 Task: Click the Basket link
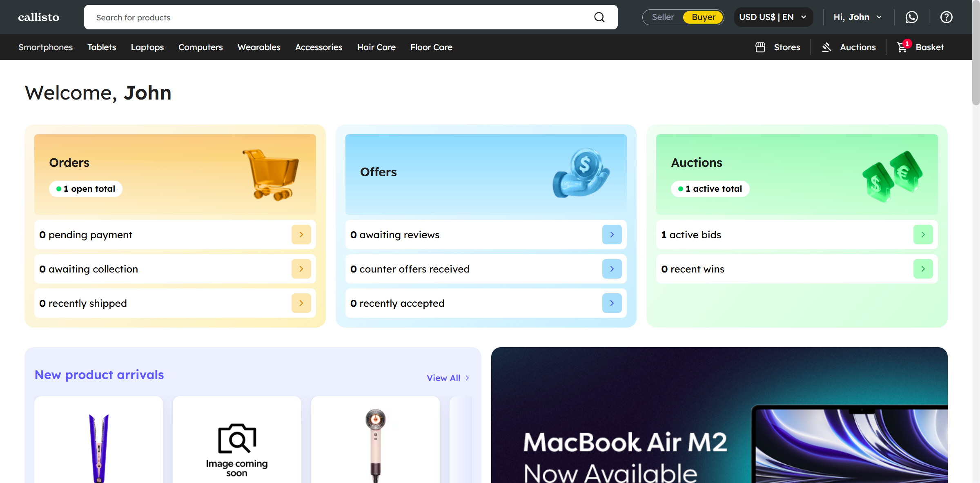click(x=930, y=47)
